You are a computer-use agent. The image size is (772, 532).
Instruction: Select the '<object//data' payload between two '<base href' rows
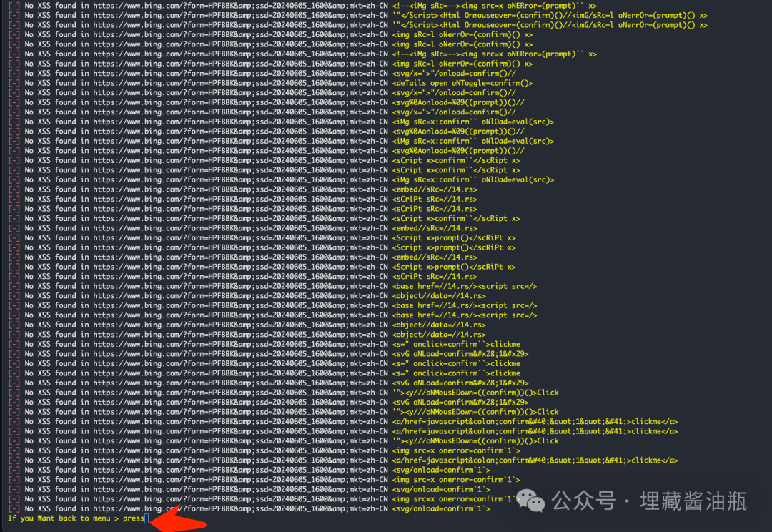439,295
